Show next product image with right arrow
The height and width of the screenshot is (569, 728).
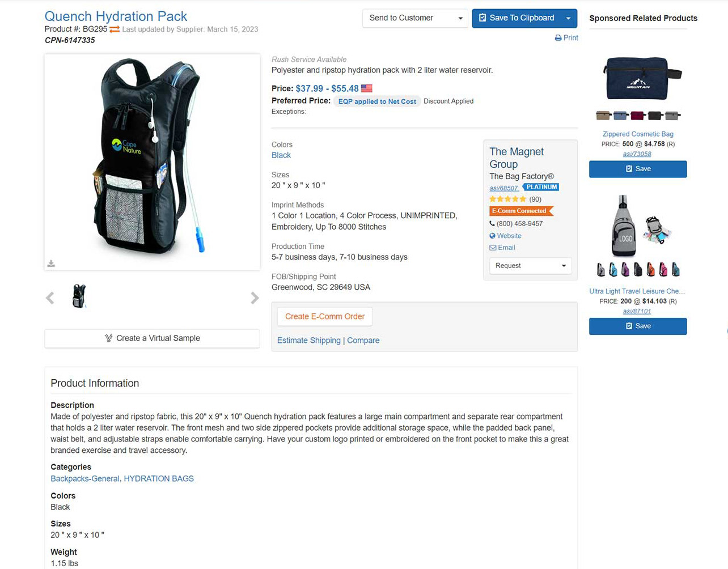click(x=255, y=298)
